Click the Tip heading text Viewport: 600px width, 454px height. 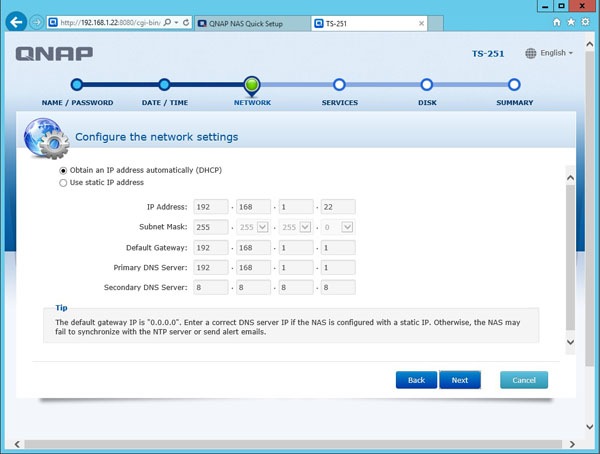pos(61,307)
